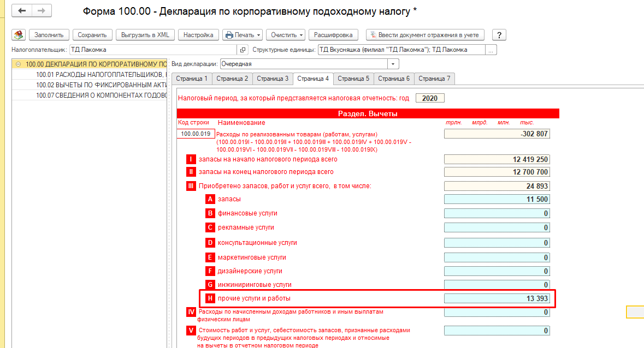Click the red II marker
Screen dimensions: 644x348
pyautogui.click(x=191, y=172)
